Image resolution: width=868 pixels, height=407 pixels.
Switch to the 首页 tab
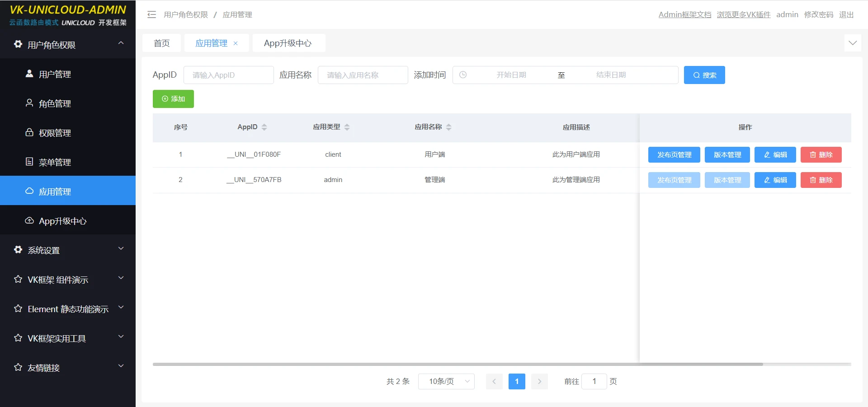[x=161, y=43]
